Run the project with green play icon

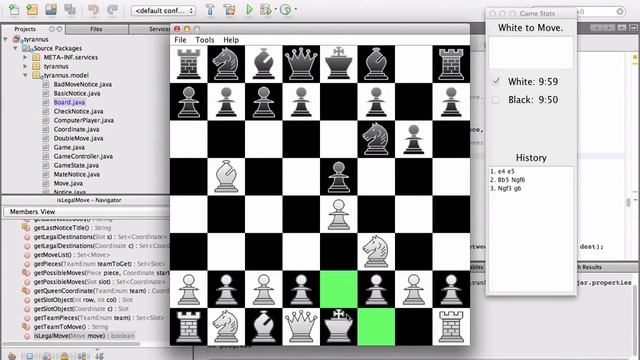coord(249,10)
